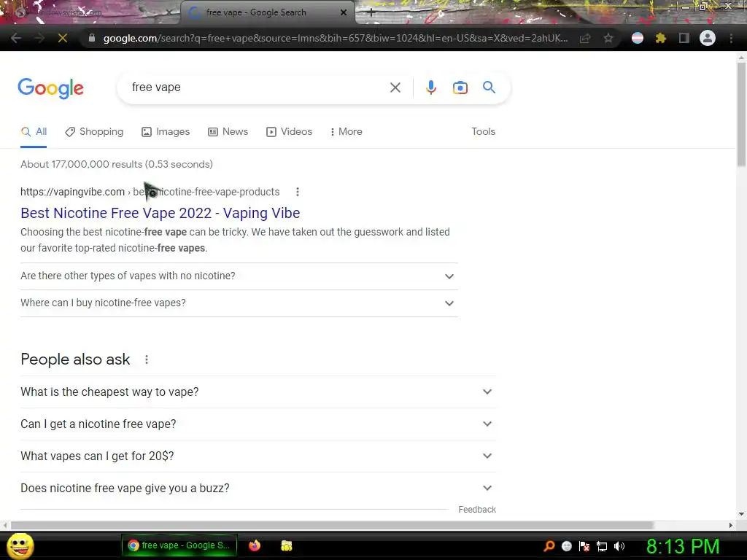Click the 'About 177,000,000 results' text

[x=117, y=164]
